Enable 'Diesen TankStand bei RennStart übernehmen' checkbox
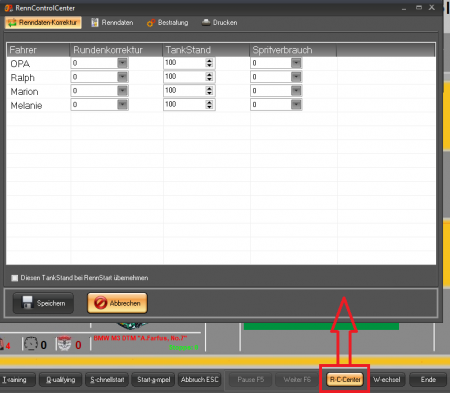Viewport: 450px width, 393px height. (14, 278)
